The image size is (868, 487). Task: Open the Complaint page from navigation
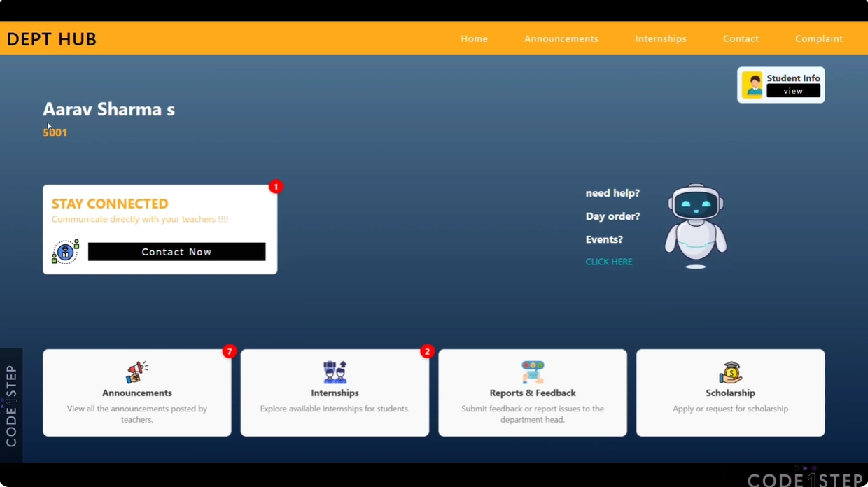tap(819, 38)
